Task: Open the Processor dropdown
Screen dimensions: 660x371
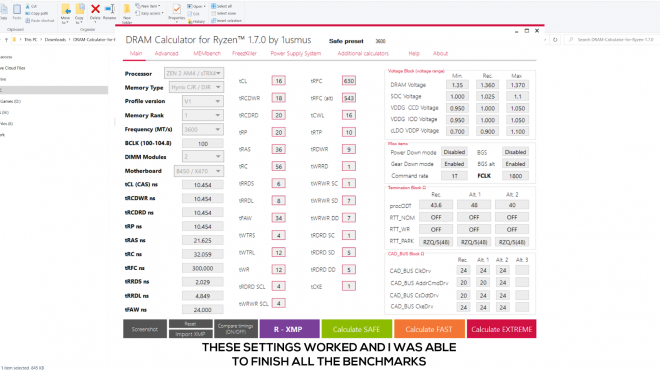Action: 194,73
